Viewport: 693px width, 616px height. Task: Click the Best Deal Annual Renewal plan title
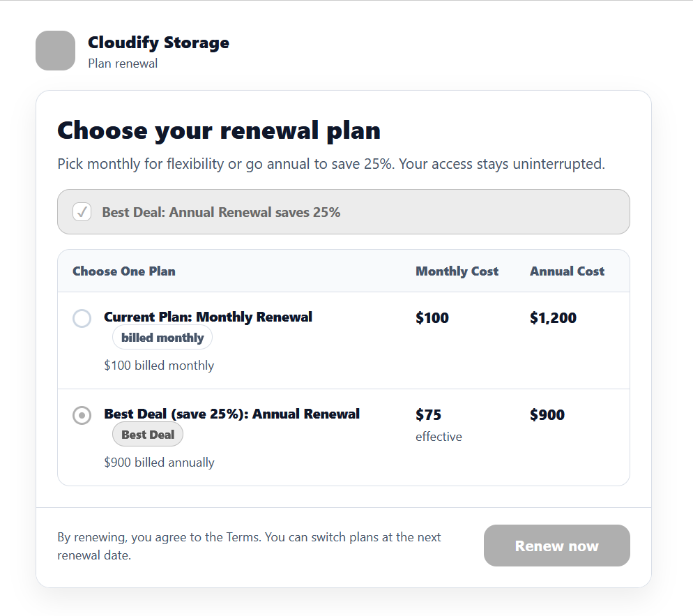[231, 414]
